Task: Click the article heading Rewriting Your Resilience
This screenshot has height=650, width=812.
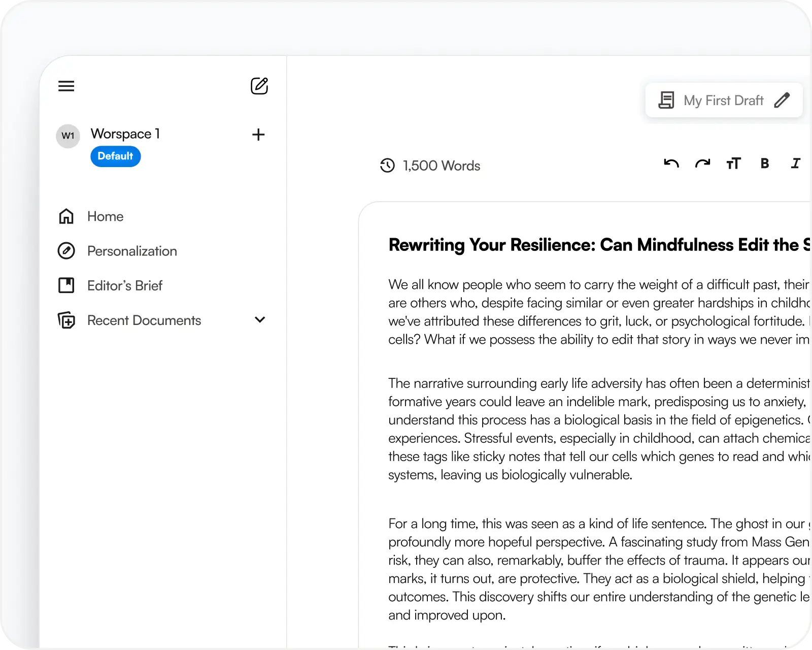Action: (599, 245)
